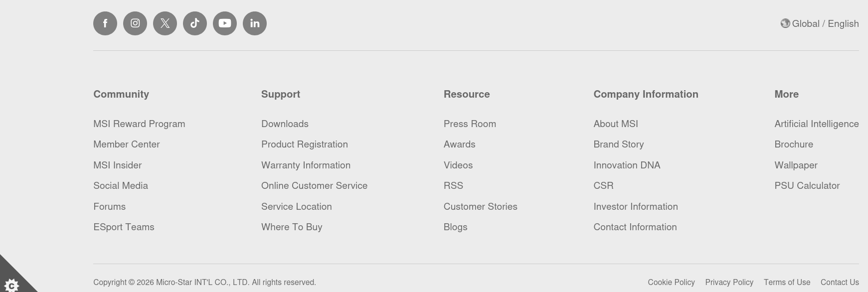This screenshot has width=868, height=292.
Task: Open Warranty Information page
Action: pos(306,165)
